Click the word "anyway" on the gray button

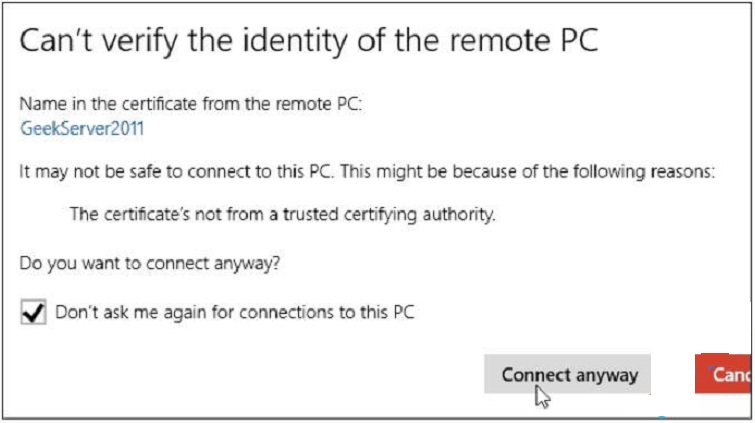click(605, 375)
